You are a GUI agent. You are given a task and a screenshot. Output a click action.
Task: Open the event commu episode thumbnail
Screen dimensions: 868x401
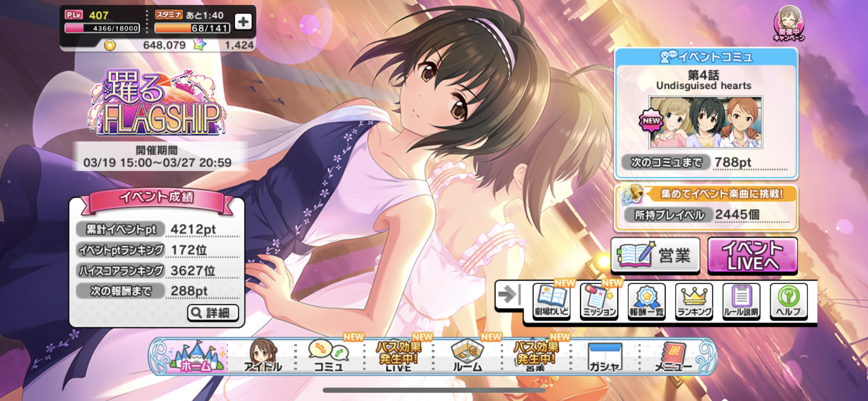[706, 122]
